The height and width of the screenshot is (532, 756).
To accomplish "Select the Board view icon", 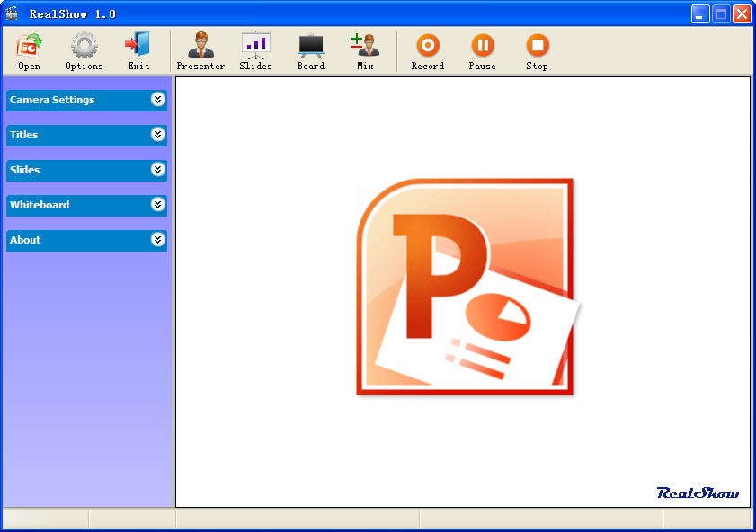I will 310,45.
